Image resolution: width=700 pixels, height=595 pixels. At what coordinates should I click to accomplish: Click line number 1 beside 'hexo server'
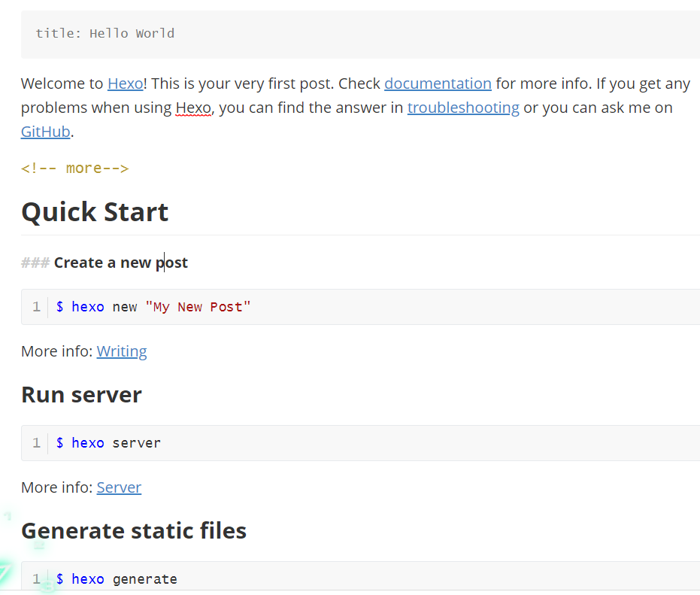(x=36, y=443)
